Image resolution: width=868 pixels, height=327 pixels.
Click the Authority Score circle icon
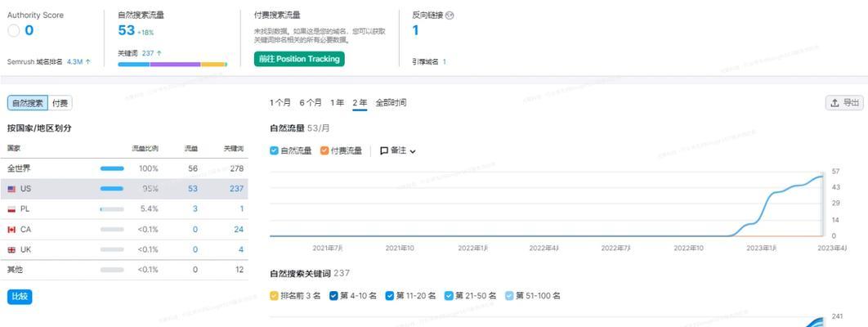(14, 31)
